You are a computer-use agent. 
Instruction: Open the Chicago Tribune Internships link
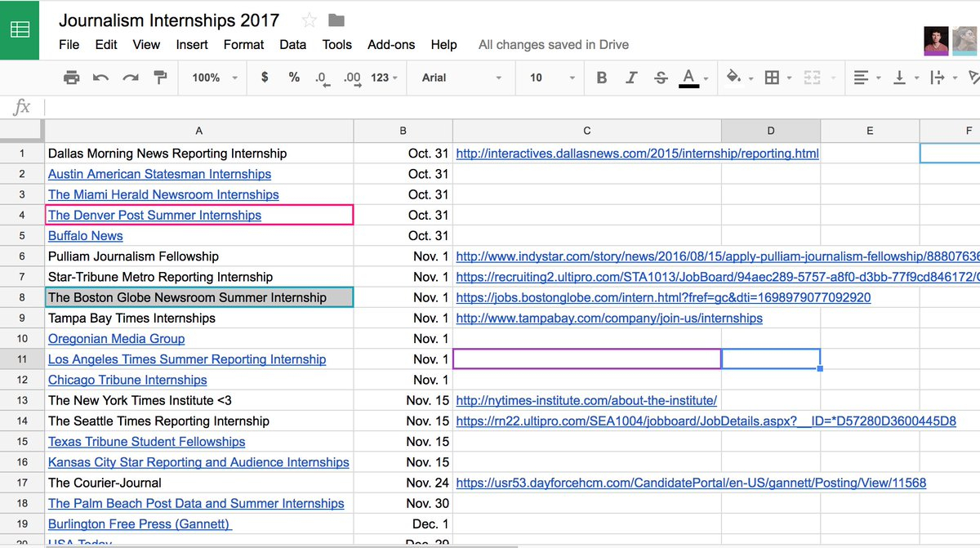127,380
